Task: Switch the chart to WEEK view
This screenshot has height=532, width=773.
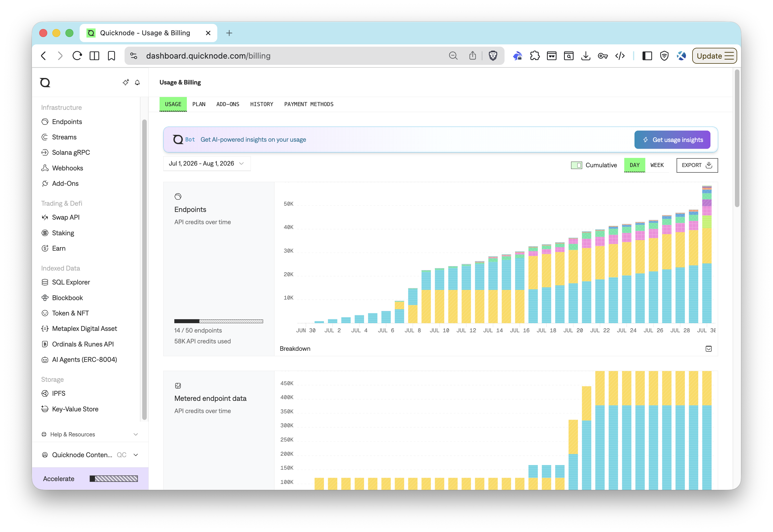Action: (657, 165)
